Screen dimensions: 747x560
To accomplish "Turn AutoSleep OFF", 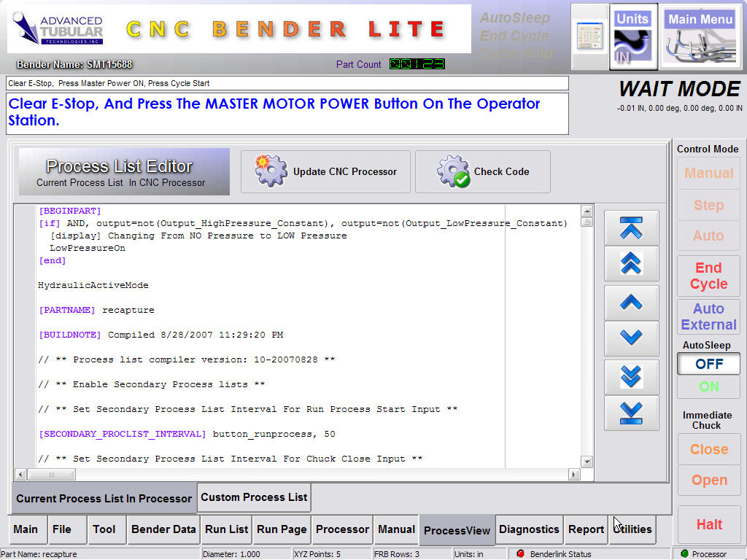I will pyautogui.click(x=708, y=363).
